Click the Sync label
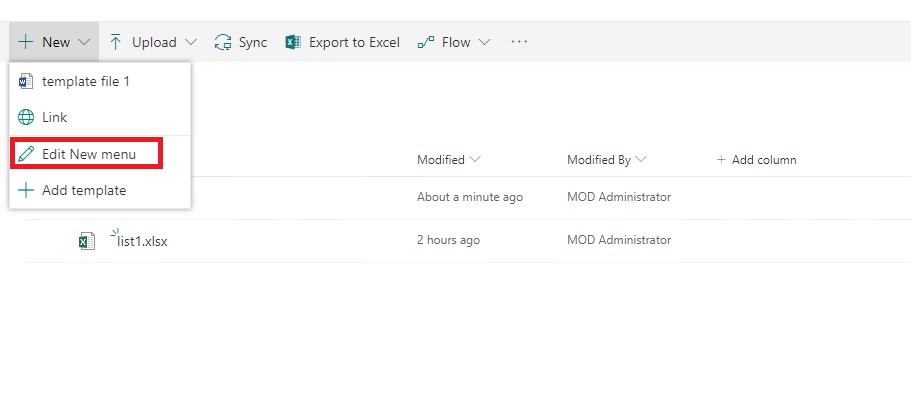Viewport: 911px width, 414px height. pos(253,42)
